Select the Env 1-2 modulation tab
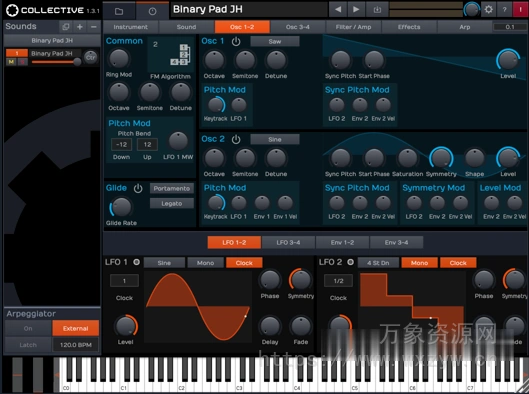The width and height of the screenshot is (529, 394). pyautogui.click(x=342, y=243)
